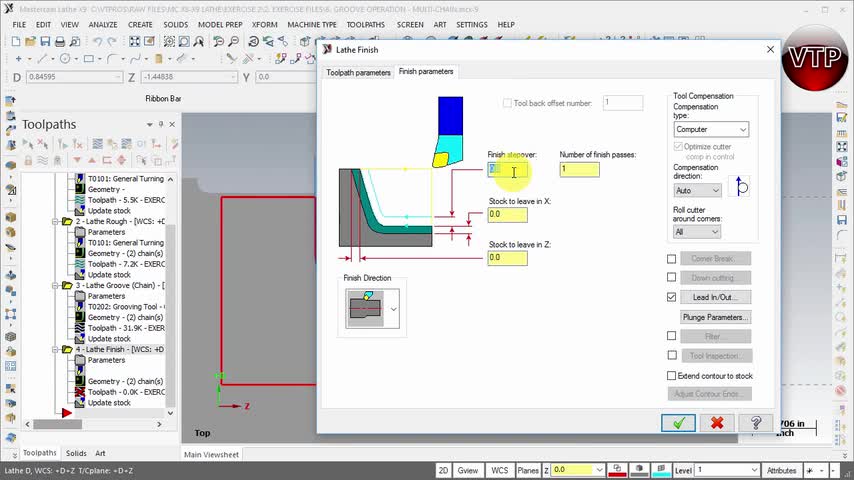Viewport: 854px width, 480px height.
Task: Click the cyan solid color icon in status bar
Action: pyautogui.click(x=661, y=470)
